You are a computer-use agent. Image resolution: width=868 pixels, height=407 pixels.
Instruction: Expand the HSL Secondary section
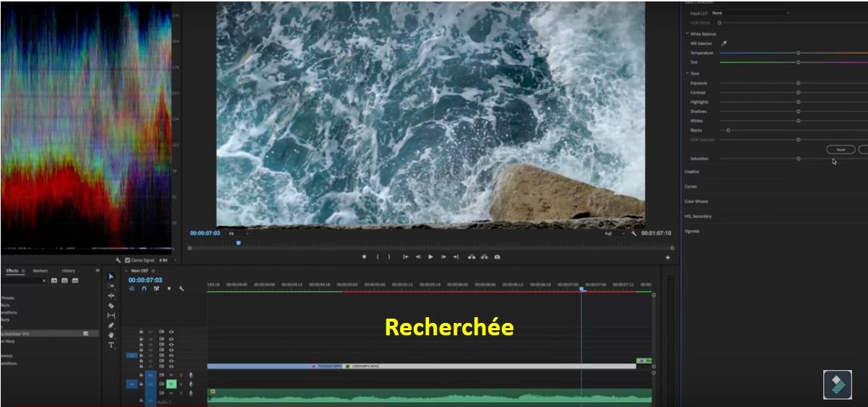click(x=698, y=217)
